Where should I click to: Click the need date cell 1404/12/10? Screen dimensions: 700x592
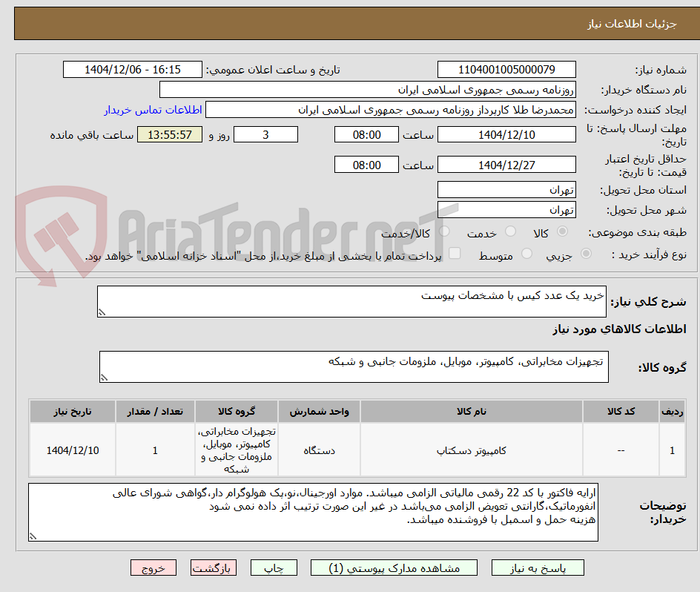(73, 450)
